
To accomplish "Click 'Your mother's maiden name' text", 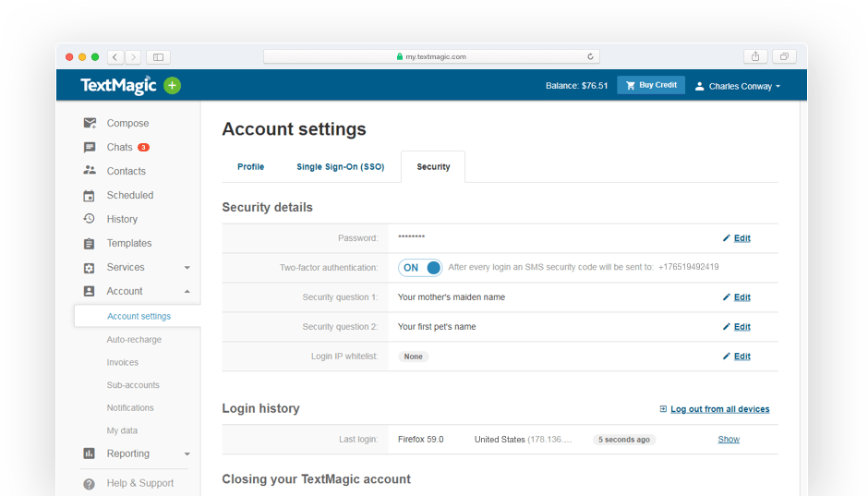I will point(452,297).
